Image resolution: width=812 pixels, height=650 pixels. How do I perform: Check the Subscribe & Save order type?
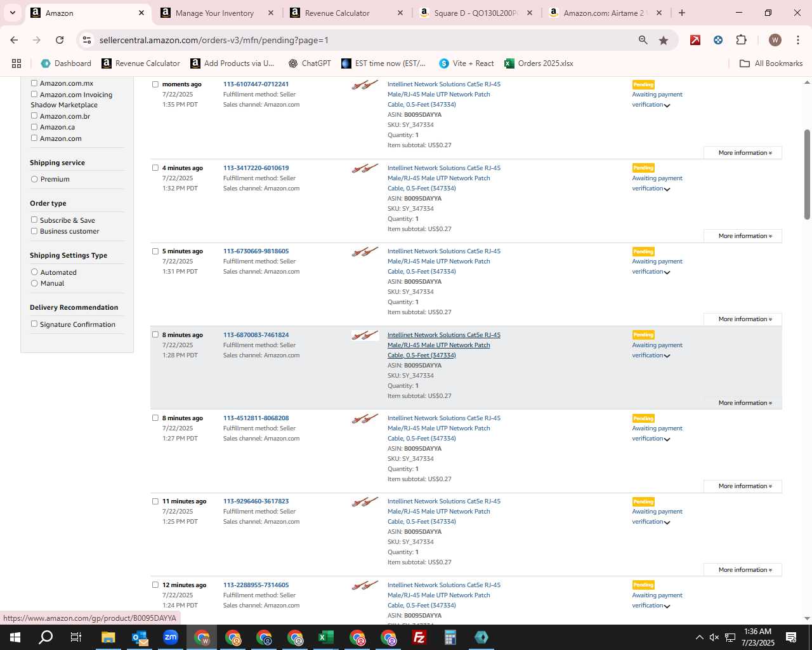[34, 220]
